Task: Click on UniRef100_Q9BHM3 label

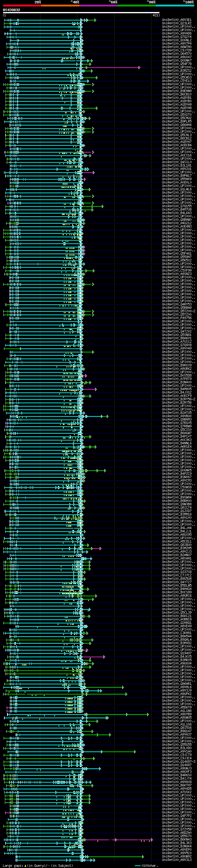Action: click(x=177, y=419)
